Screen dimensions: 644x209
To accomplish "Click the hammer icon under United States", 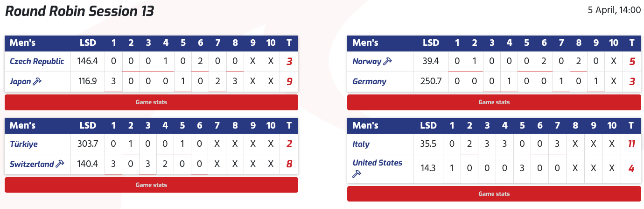I will tap(357, 174).
